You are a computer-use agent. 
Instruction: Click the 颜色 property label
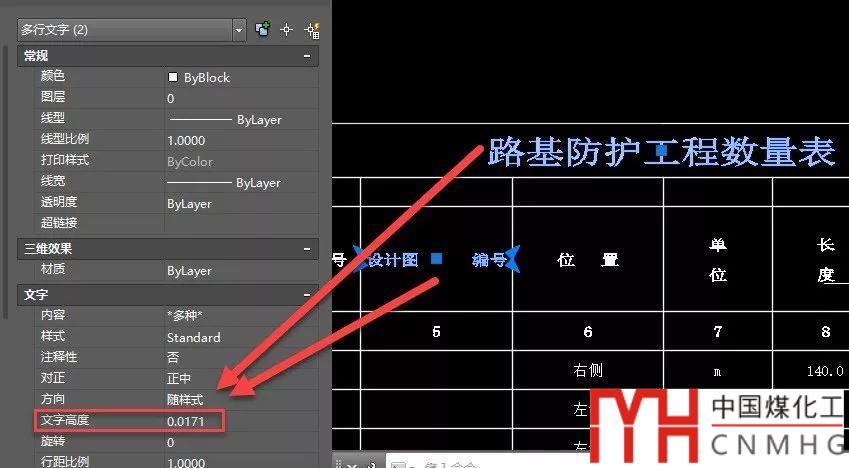click(53, 76)
